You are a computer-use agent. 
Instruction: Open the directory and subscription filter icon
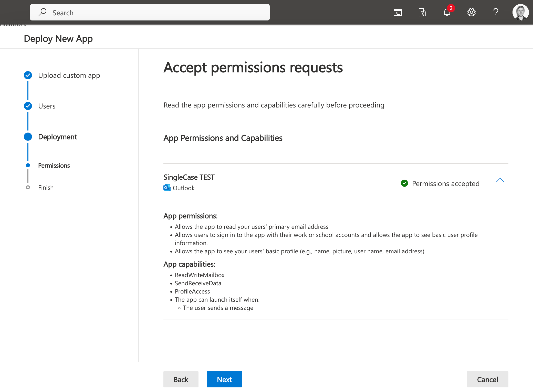[422, 12]
